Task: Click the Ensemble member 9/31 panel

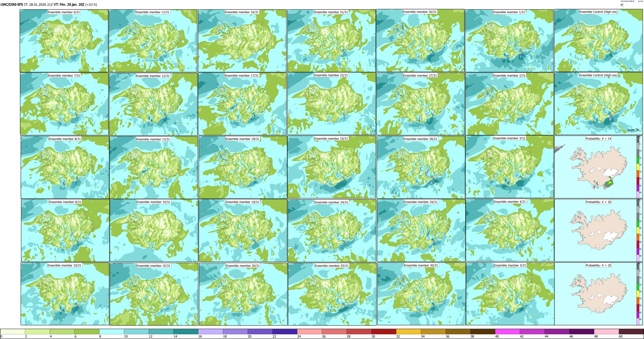Action: 65,231
